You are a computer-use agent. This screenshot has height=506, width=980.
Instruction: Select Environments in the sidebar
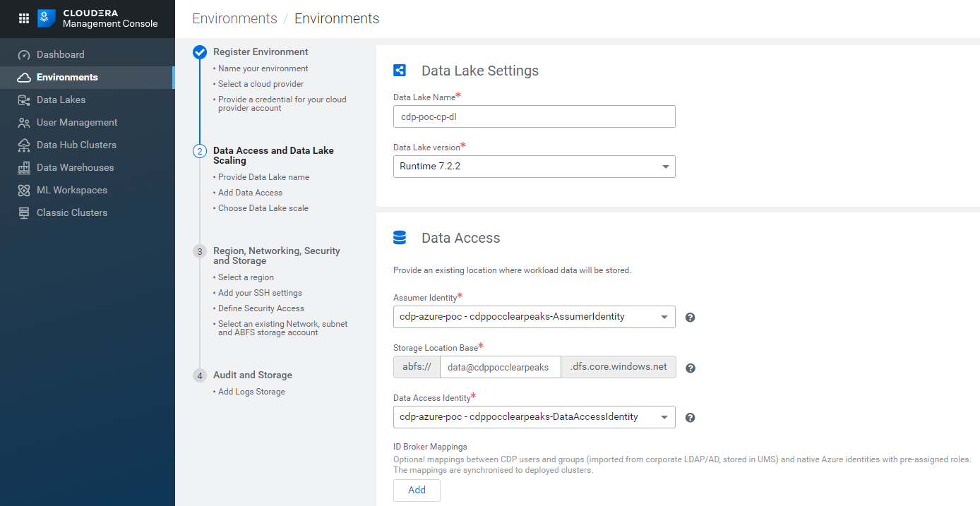88,78
